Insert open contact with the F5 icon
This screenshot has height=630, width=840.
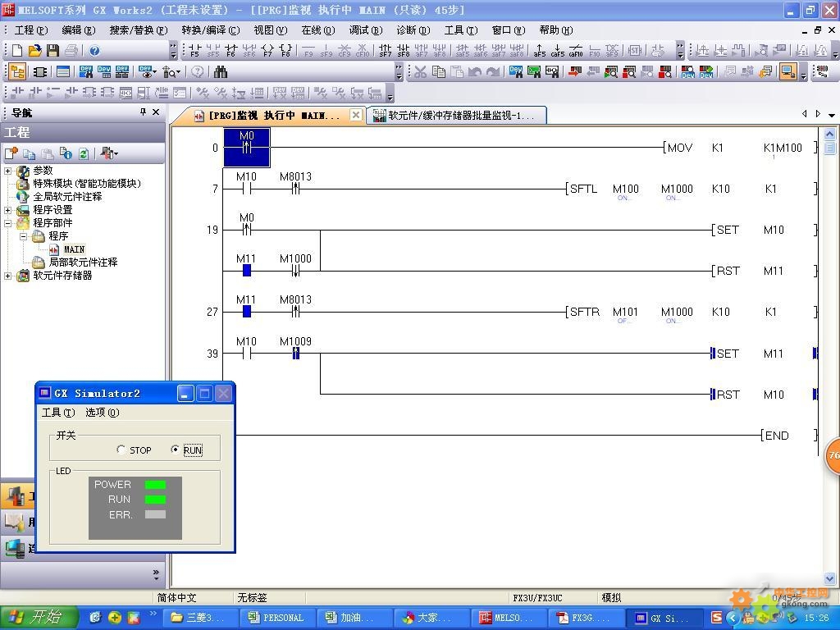(195, 50)
